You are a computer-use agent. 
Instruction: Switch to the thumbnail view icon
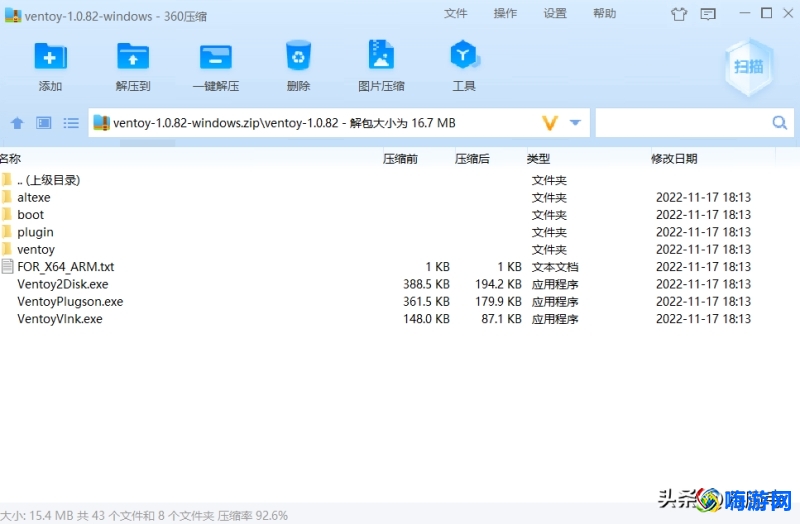point(43,123)
